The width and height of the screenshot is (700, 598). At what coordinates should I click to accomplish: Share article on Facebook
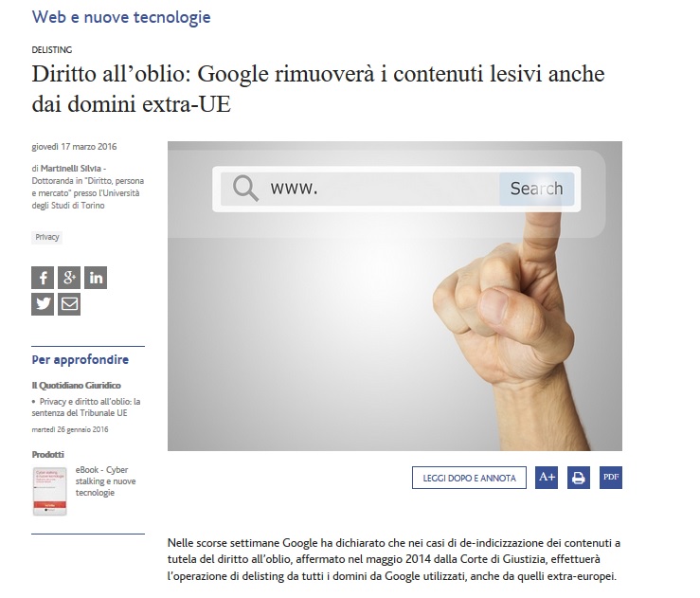pos(43,278)
